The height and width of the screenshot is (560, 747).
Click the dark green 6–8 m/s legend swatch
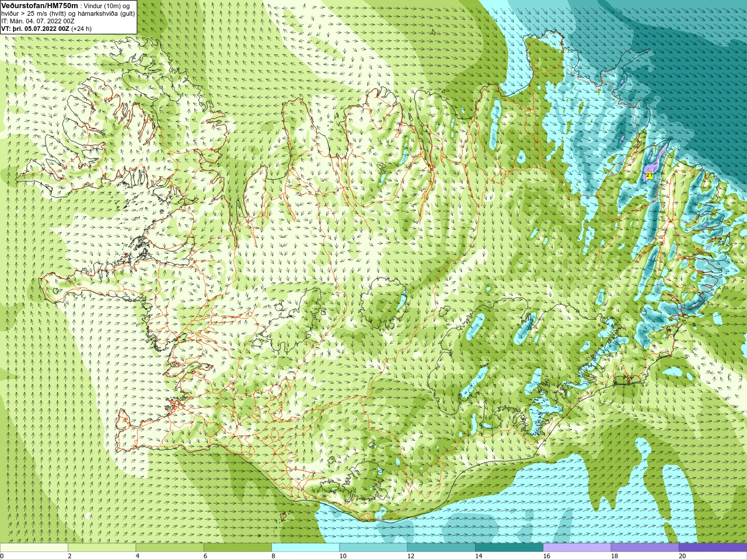(238, 547)
